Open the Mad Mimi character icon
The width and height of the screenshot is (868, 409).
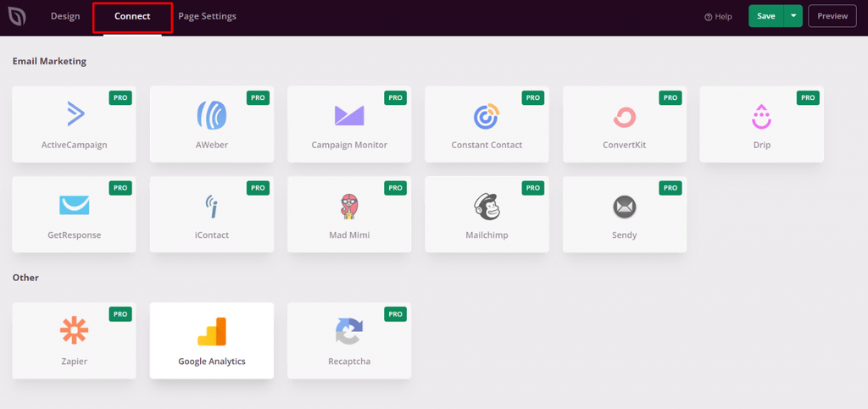click(x=348, y=206)
